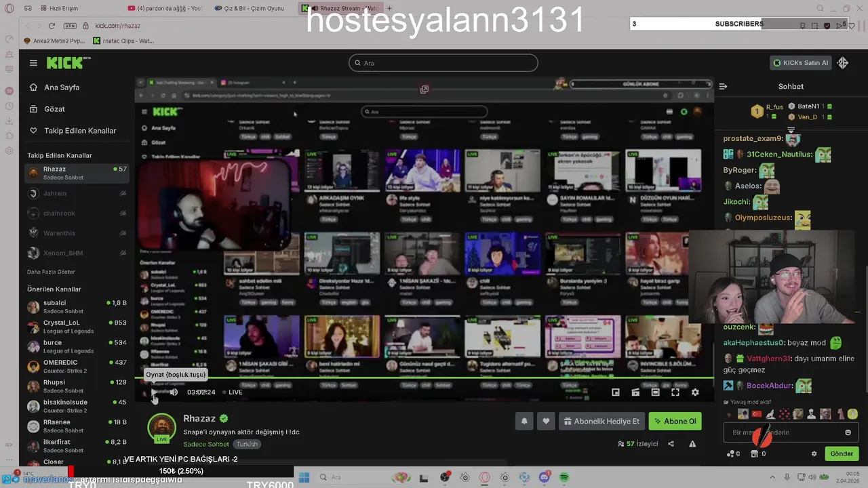Reload the page with refresh icon
Image resolution: width=868 pixels, height=488 pixels.
[52, 26]
